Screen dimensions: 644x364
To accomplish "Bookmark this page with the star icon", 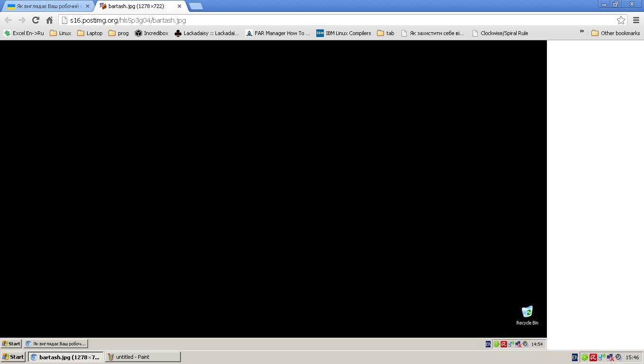I will [621, 20].
